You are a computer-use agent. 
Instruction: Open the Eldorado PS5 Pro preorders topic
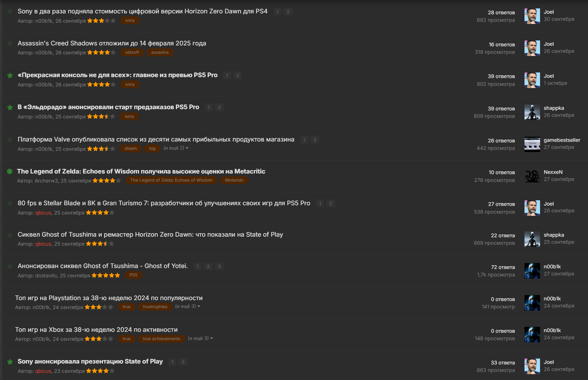tap(108, 107)
